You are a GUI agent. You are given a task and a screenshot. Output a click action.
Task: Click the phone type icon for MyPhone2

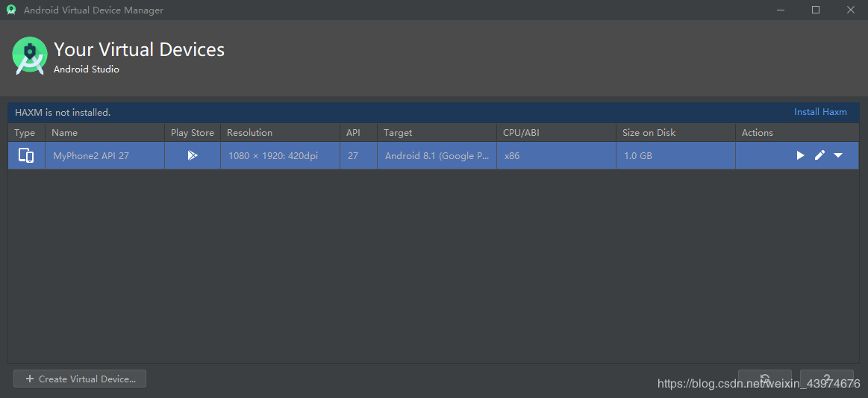(x=26, y=155)
